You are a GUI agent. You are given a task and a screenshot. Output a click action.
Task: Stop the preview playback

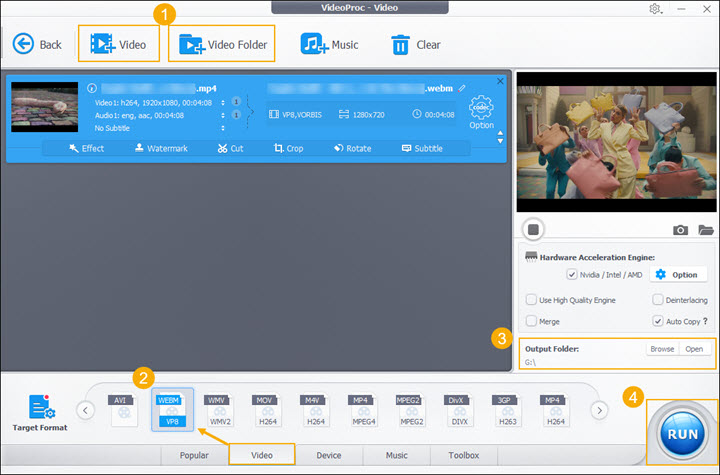click(x=533, y=229)
